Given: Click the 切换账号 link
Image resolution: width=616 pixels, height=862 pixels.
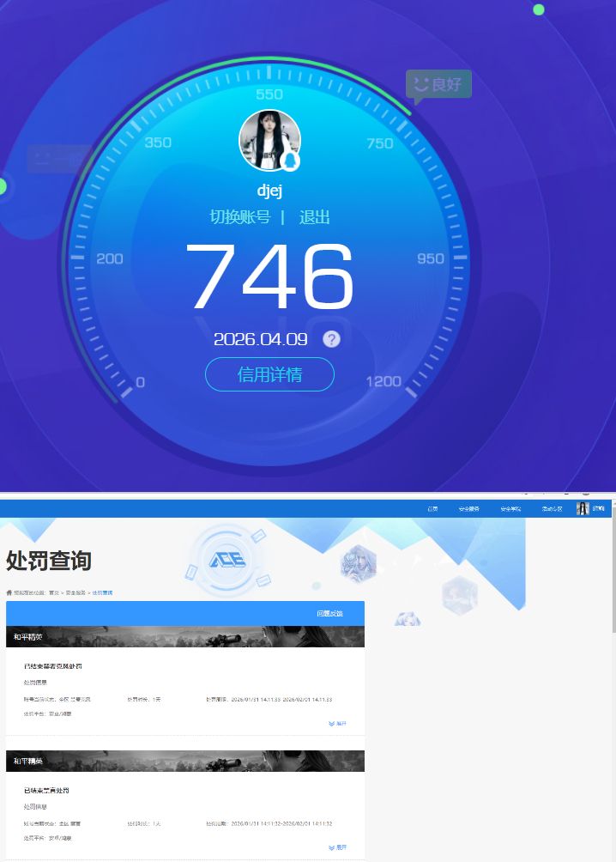Looking at the screenshot, I should [240, 216].
